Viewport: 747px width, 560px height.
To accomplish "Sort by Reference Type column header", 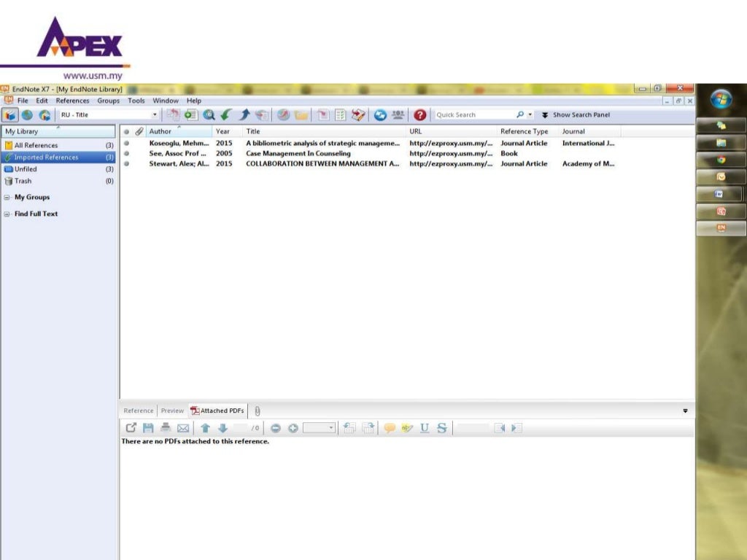I will tap(527, 131).
